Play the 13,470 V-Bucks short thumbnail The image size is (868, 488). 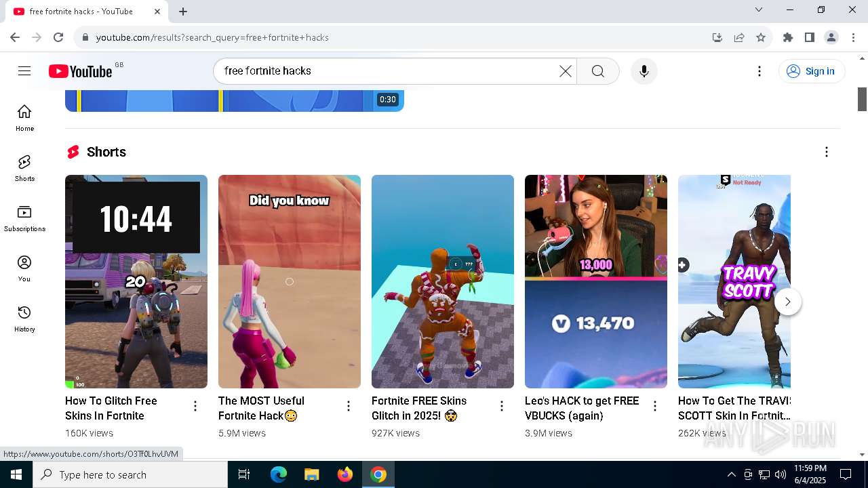tap(596, 281)
